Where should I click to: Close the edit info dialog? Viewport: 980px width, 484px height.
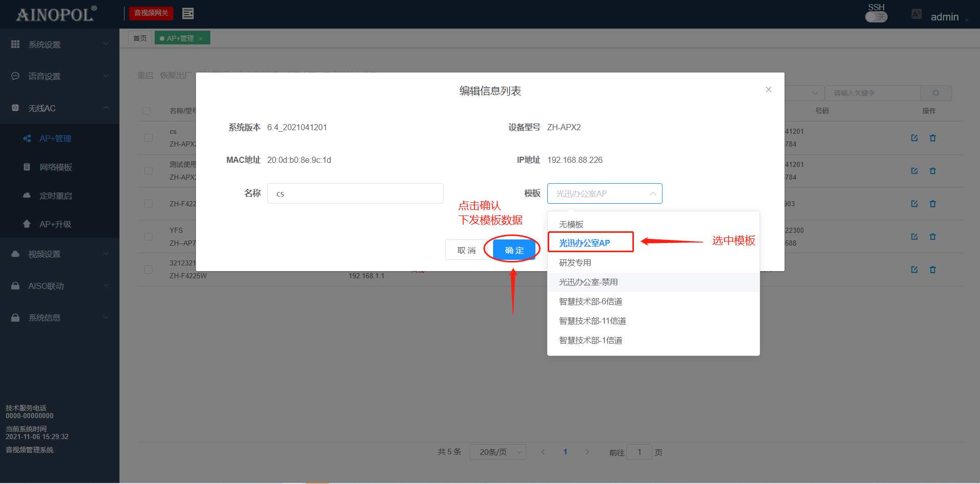pos(768,90)
